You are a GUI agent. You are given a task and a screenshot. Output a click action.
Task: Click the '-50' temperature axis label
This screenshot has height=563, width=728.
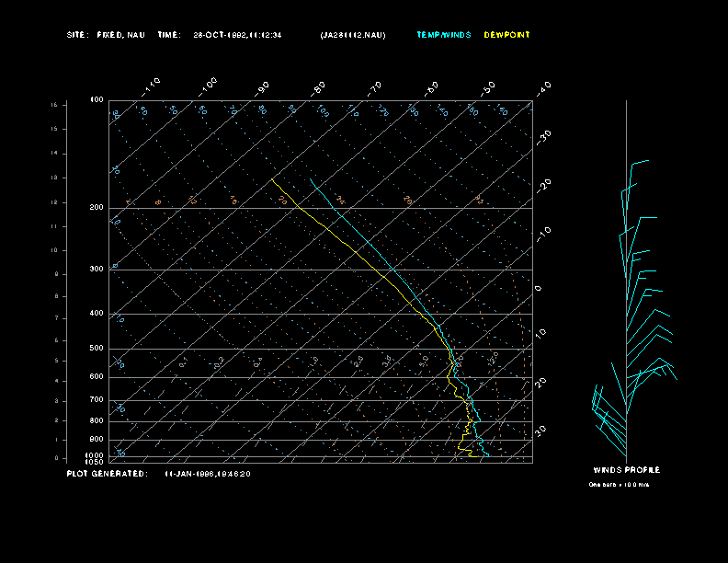tap(488, 88)
